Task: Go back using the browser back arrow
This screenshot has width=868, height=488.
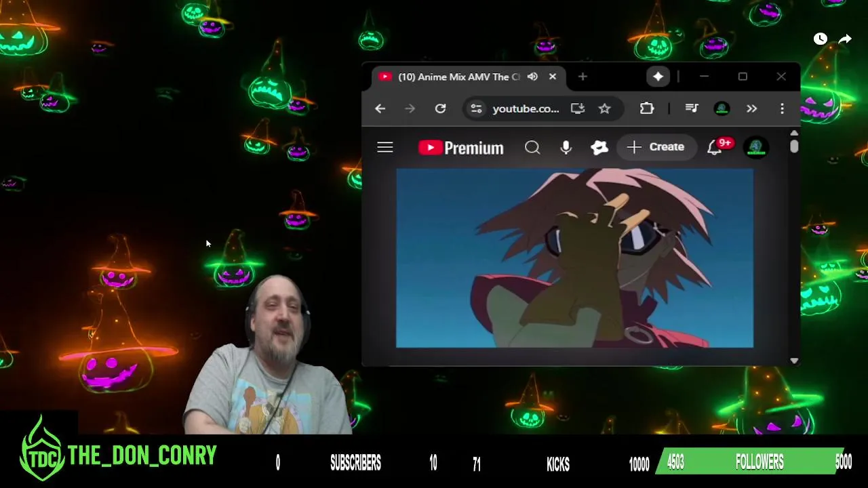Action: pyautogui.click(x=380, y=108)
